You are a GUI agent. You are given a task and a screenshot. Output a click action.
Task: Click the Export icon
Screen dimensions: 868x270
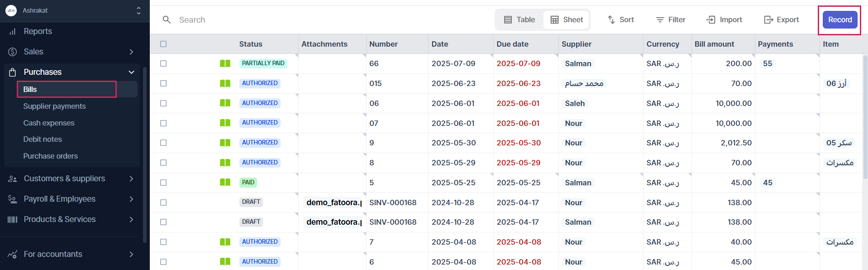768,20
